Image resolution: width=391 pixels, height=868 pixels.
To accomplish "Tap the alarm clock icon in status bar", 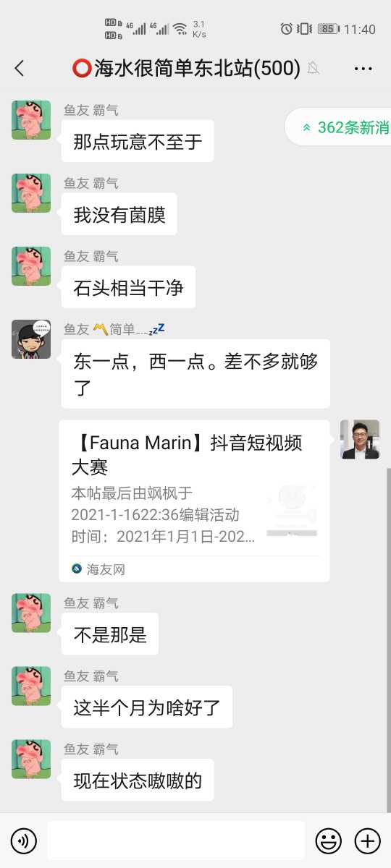I will point(287,29).
